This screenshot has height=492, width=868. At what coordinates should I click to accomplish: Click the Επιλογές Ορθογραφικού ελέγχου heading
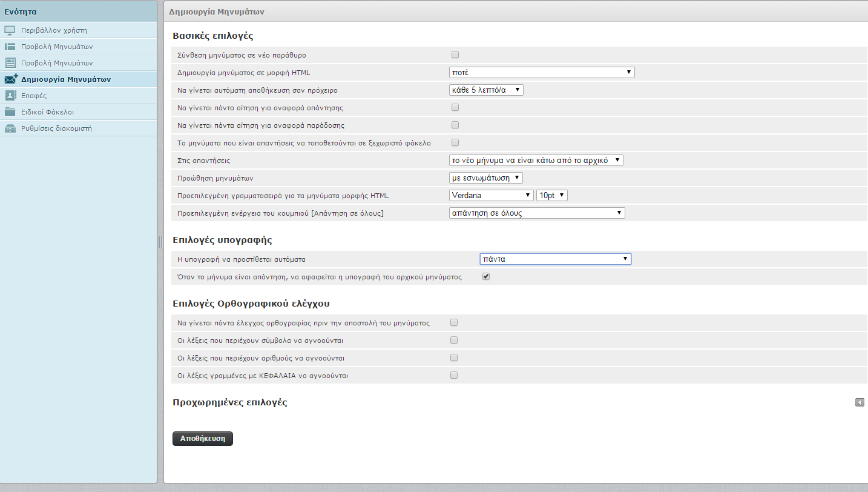pos(251,304)
